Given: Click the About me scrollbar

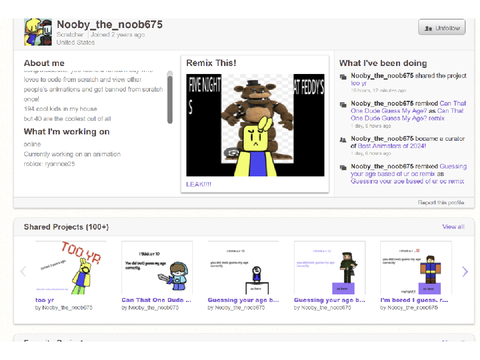Looking at the screenshot, I should point(170,97).
